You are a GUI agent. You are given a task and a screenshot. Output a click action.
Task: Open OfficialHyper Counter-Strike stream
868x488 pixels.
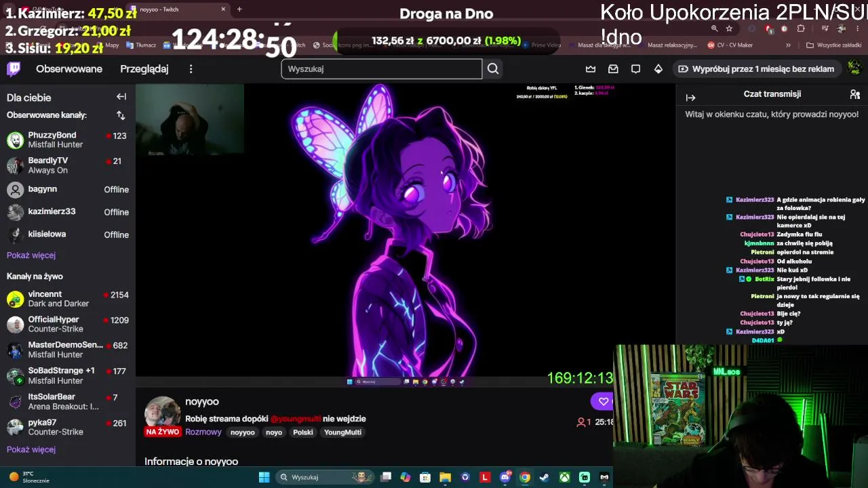(68, 324)
